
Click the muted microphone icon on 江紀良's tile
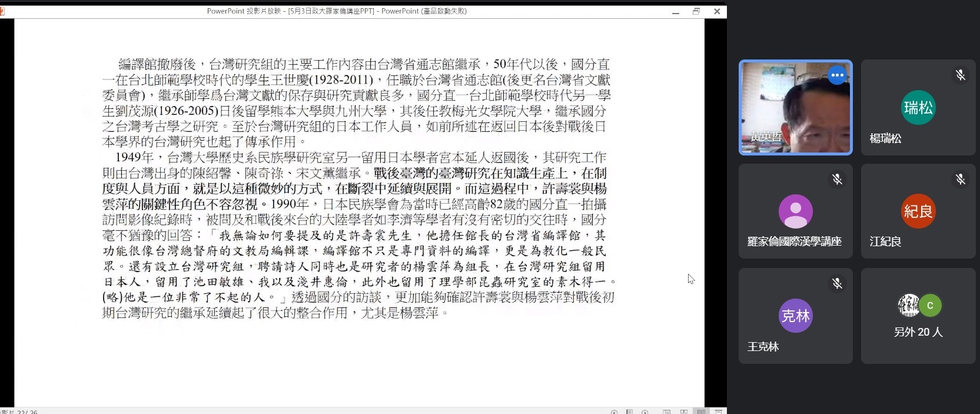pos(960,179)
